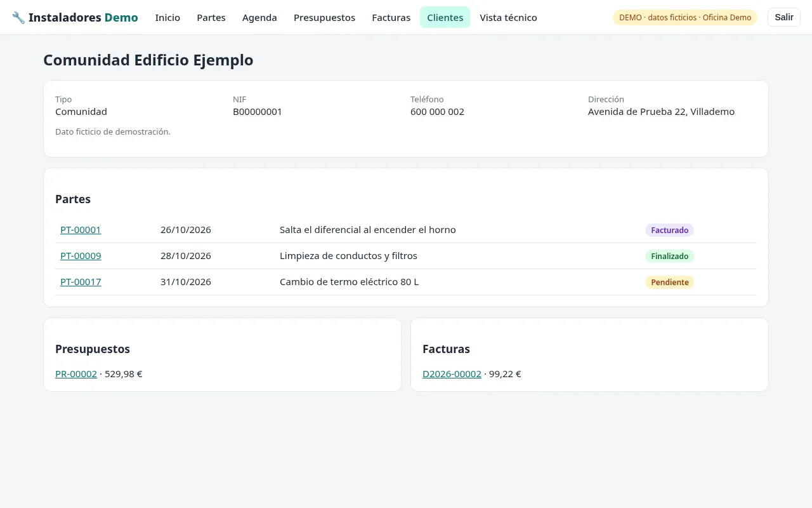The width and height of the screenshot is (812, 508).
Task: Go to the Inicio menu item
Action: pyautogui.click(x=167, y=18)
